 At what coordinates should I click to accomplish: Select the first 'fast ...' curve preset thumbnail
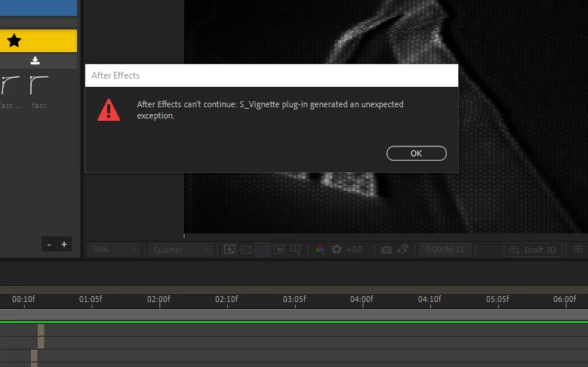point(10,85)
